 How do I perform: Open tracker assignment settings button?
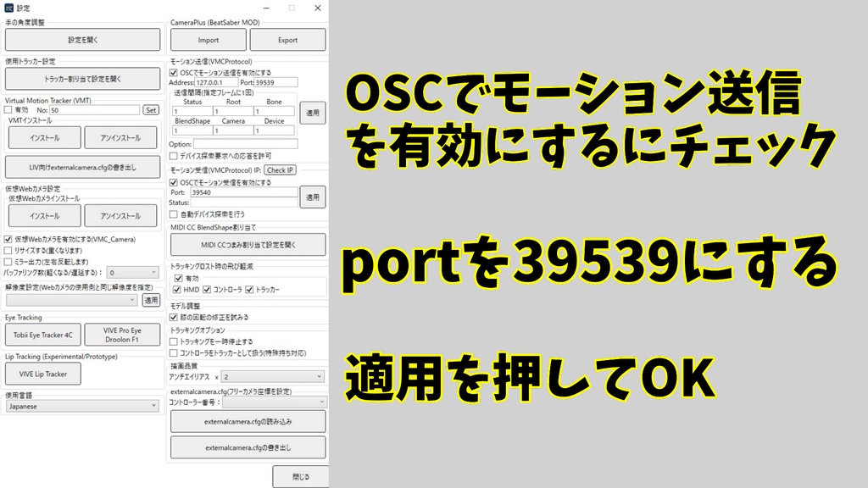click(82, 79)
